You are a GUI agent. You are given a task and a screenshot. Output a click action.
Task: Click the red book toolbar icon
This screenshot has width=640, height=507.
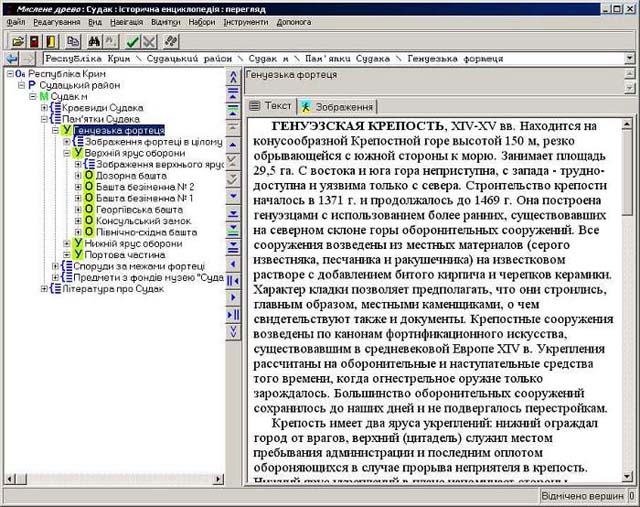[x=32, y=41]
